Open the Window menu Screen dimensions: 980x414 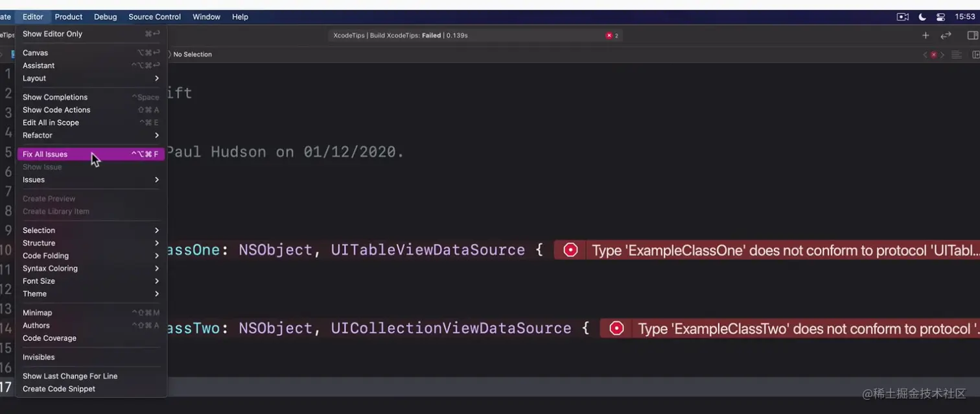[206, 17]
